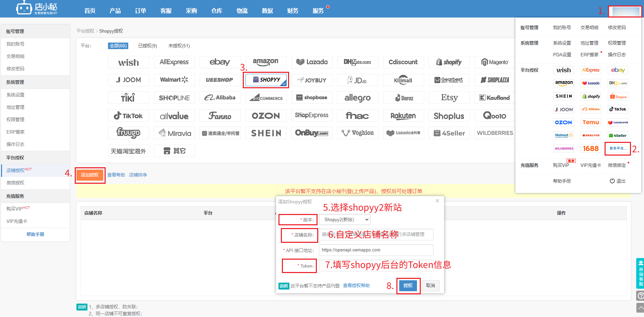The image size is (644, 317).
Task: Pick the Etsy platform tile
Action: click(449, 98)
